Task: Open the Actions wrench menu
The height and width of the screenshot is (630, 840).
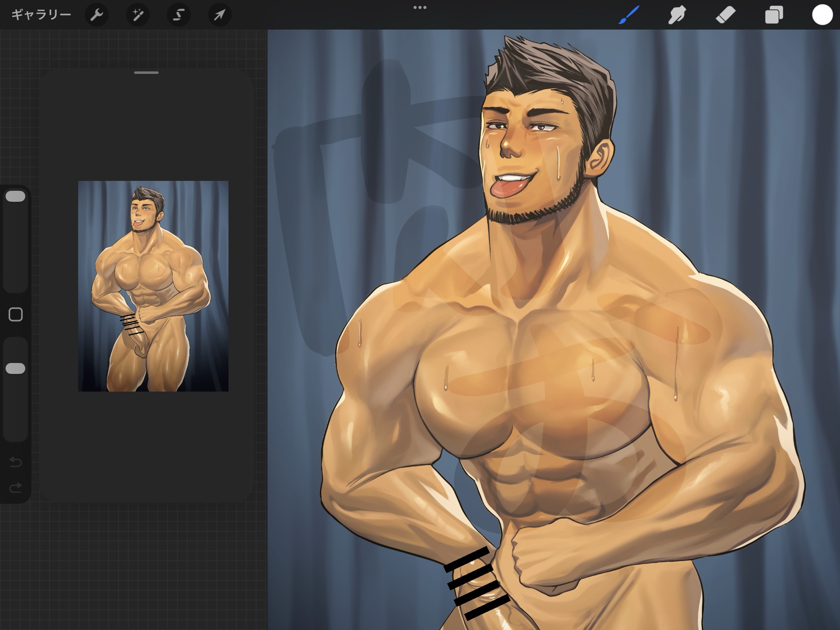Action: (x=97, y=15)
